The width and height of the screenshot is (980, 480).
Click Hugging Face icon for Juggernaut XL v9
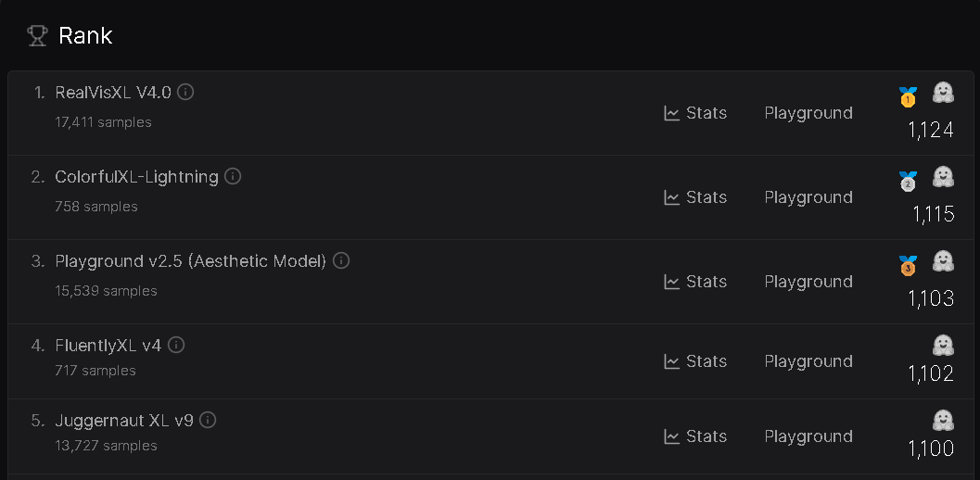(x=942, y=421)
